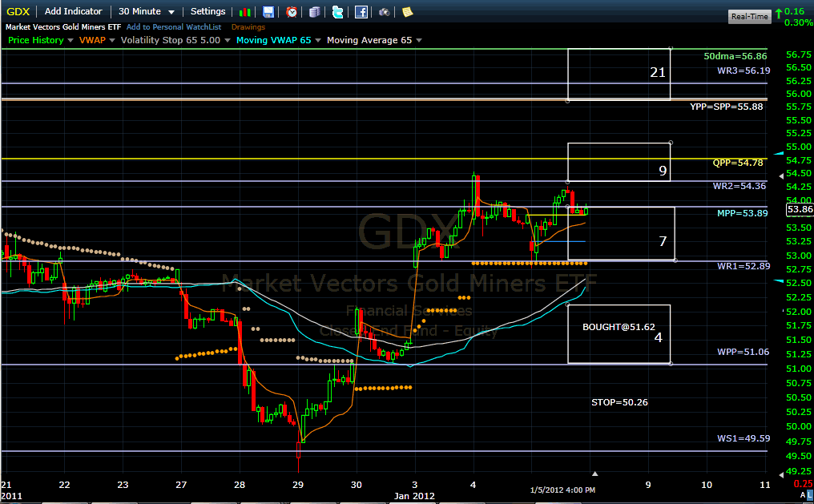Select the QPP=54.78 label

(738, 163)
